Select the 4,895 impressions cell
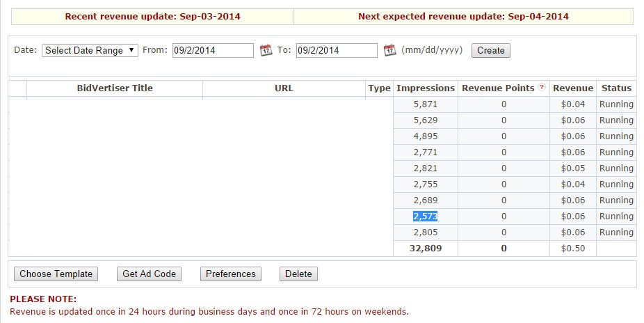This screenshot has width=644, height=323. [426, 136]
